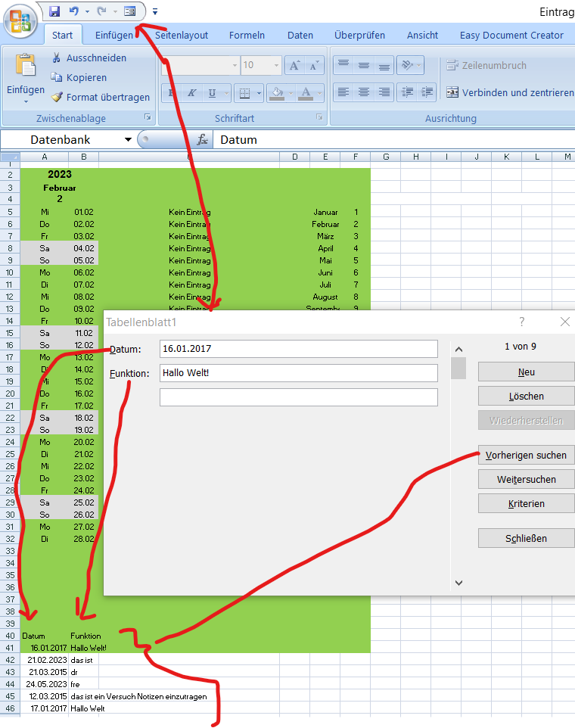Open the Name Box dropdown arrow
The image size is (575, 728).
tap(128, 140)
